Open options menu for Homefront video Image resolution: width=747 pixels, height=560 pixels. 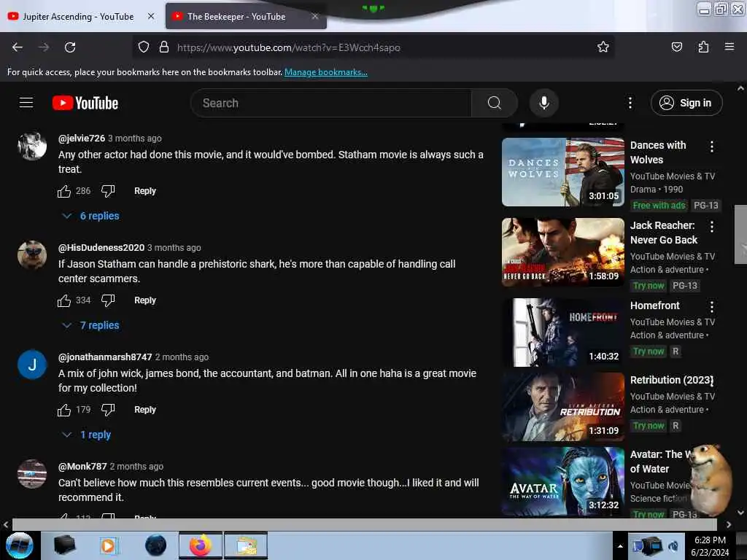[712, 307]
